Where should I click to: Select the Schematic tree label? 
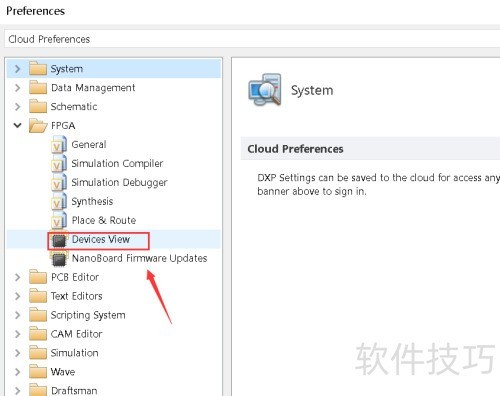click(74, 107)
